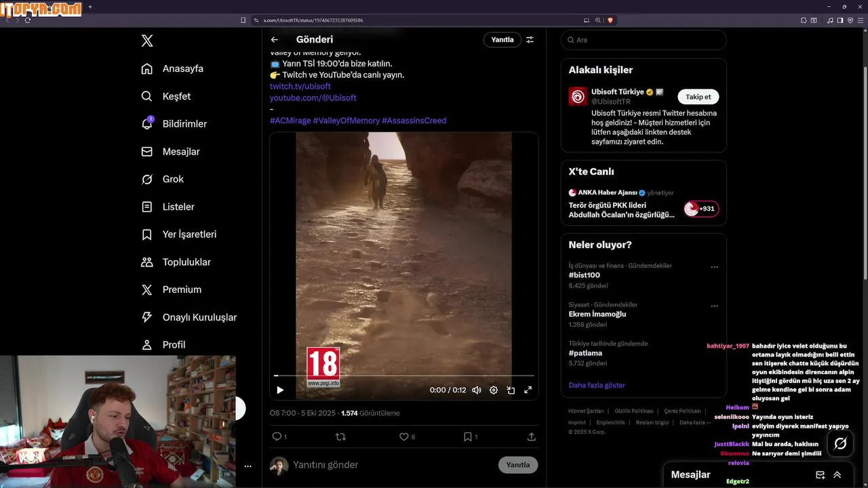Open Ubisoft Türkiye profile avatar
The width and height of the screenshot is (868, 488).
click(578, 96)
